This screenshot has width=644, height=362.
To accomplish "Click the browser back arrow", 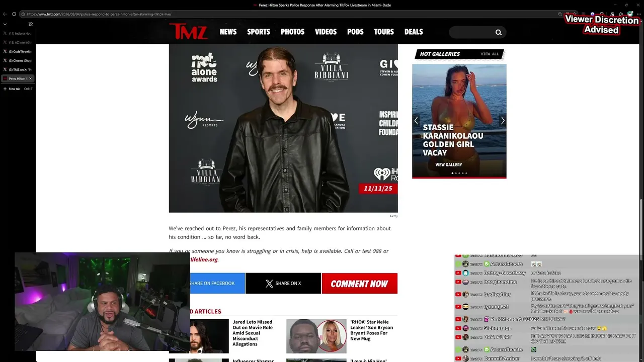I will pos(5,14).
